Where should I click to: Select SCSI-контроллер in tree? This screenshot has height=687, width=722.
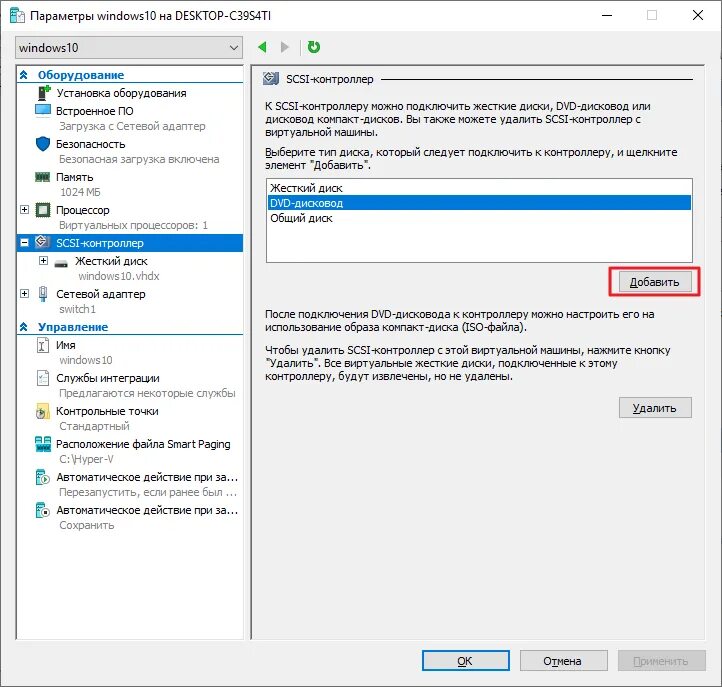[129, 243]
